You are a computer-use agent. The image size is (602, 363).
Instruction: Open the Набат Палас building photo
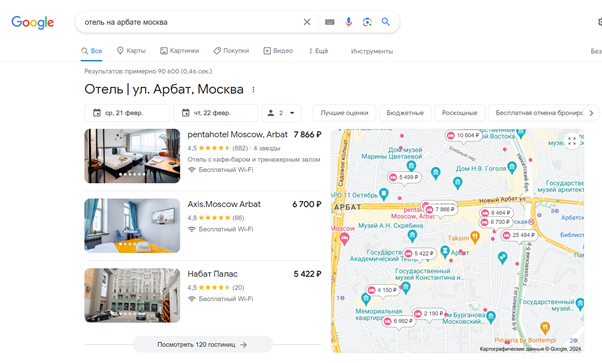coord(132,295)
